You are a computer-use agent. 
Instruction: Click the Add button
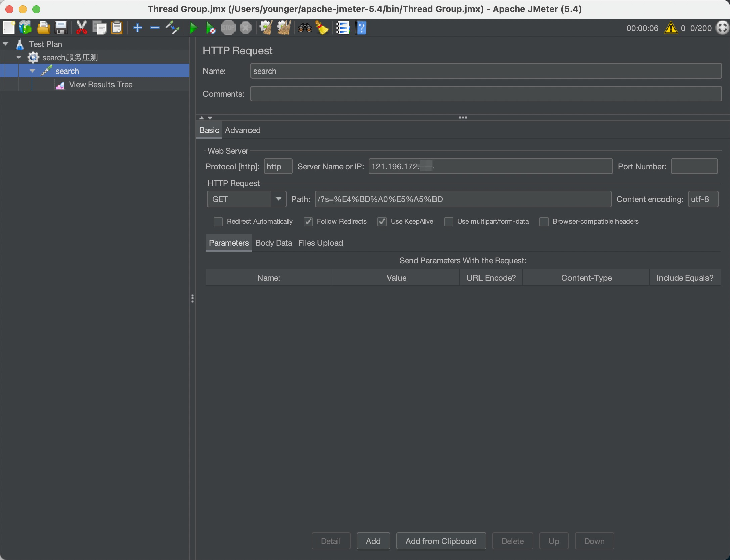(373, 541)
